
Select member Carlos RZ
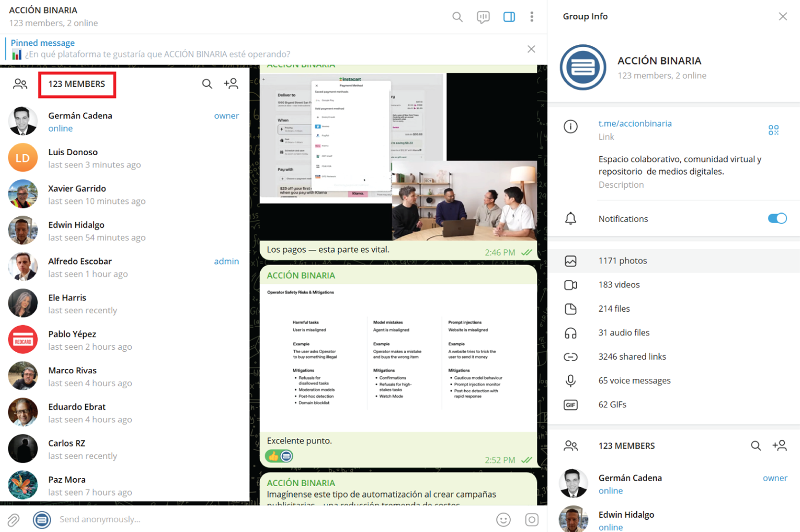[124, 449]
